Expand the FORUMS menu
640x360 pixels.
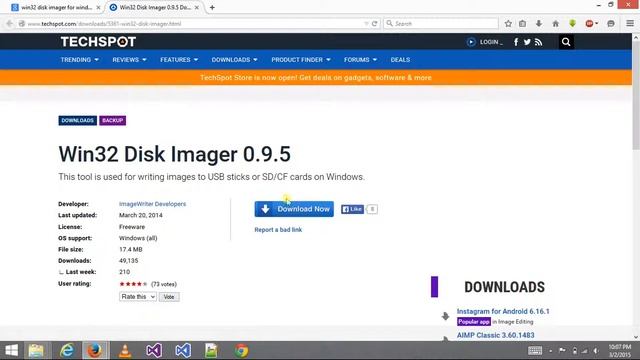click(x=360, y=60)
